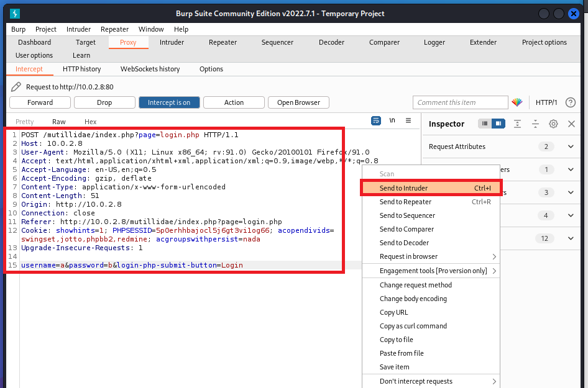Switch to the Target tab
The image size is (588, 388).
point(86,42)
